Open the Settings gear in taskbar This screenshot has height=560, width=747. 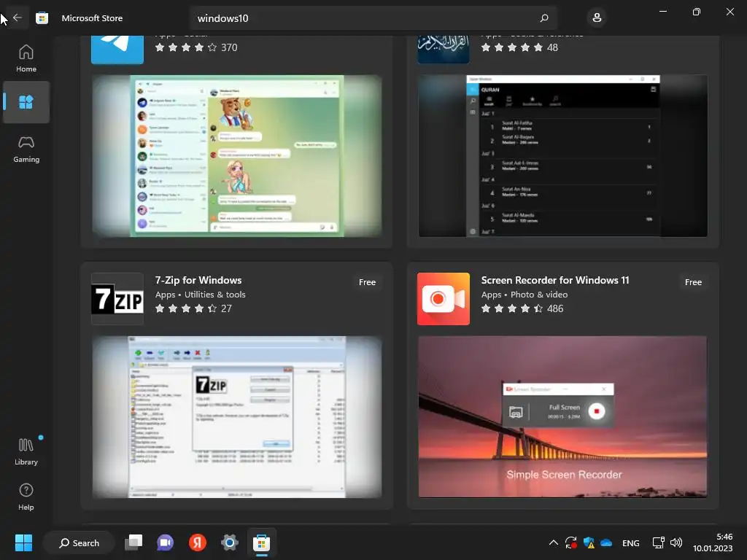229,542
